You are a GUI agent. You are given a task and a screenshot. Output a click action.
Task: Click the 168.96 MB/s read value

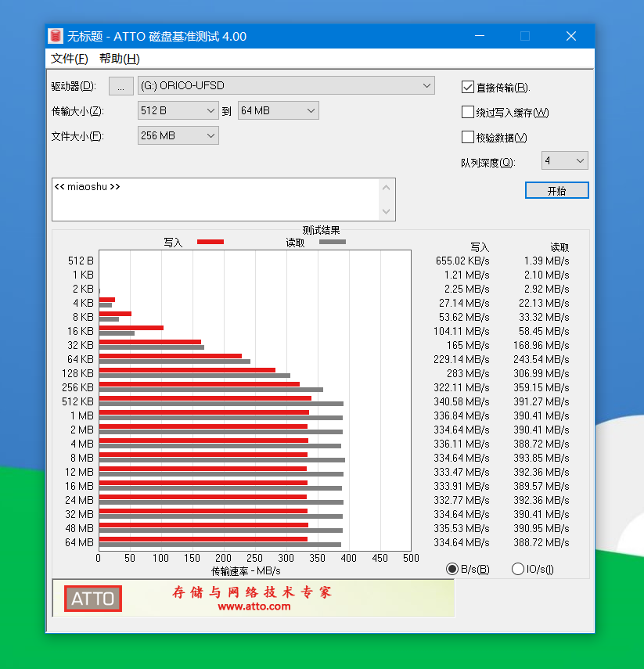click(x=541, y=345)
